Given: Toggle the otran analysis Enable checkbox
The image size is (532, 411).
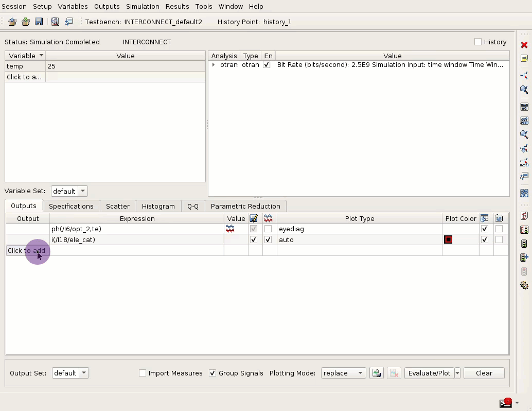Looking at the screenshot, I should 267,65.
